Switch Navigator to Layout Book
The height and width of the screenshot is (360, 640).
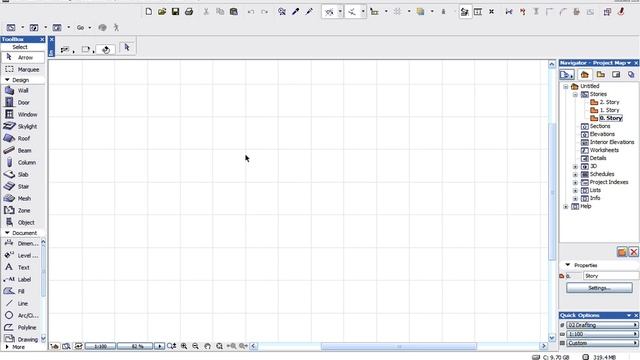coord(616,75)
